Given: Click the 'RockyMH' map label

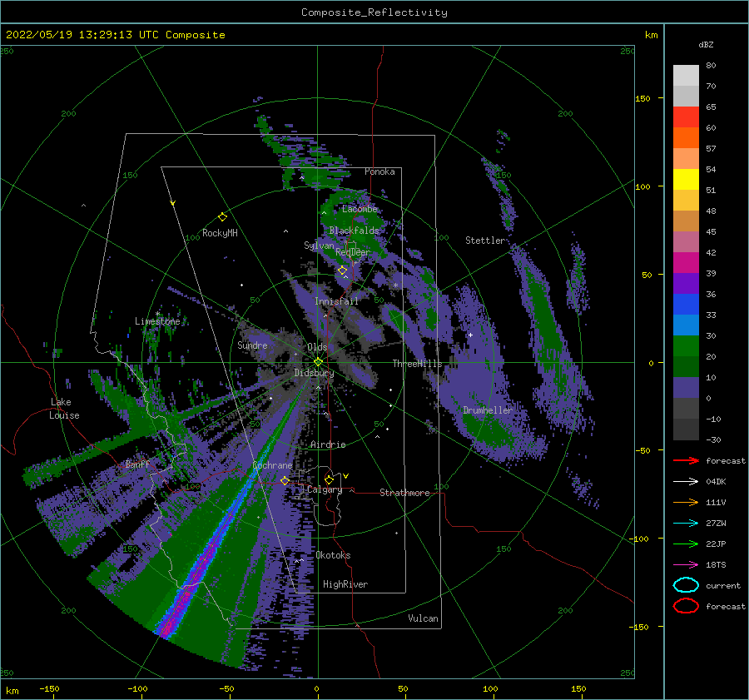Looking at the screenshot, I should (x=220, y=233).
